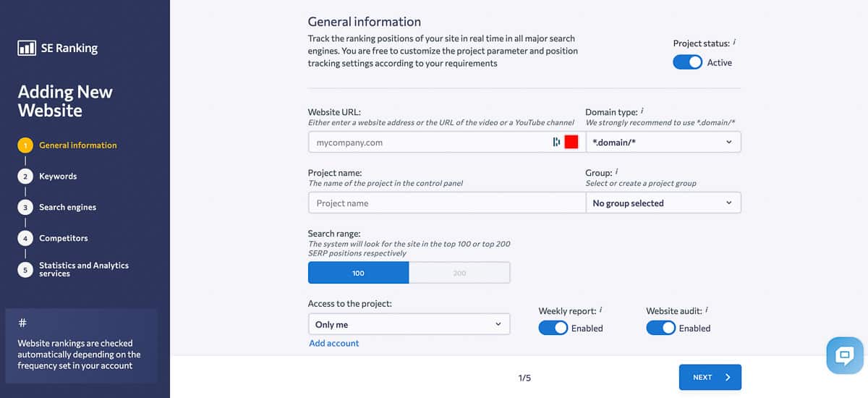Viewport: 868px width, 398px height.
Task: Click the Website audit info icon
Action: point(707,310)
